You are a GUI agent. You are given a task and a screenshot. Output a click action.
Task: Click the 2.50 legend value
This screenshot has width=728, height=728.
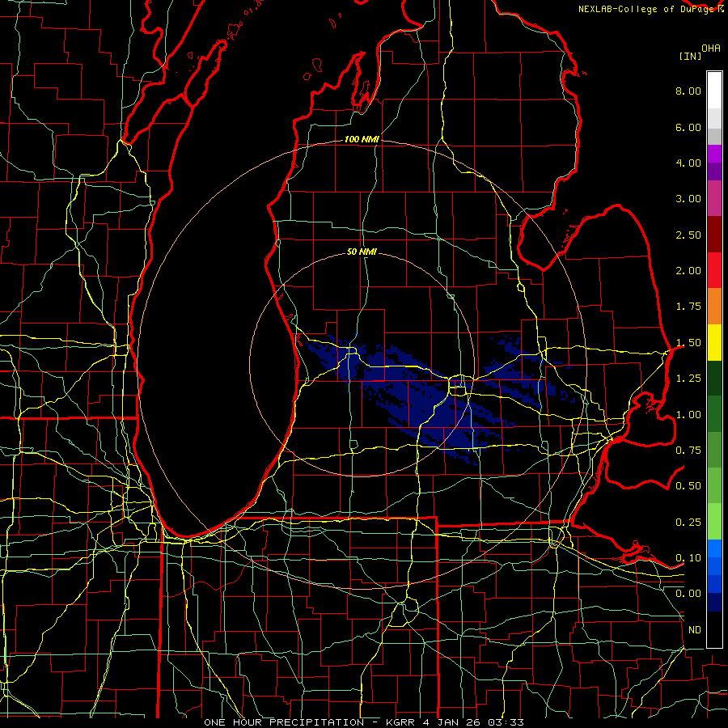click(688, 235)
